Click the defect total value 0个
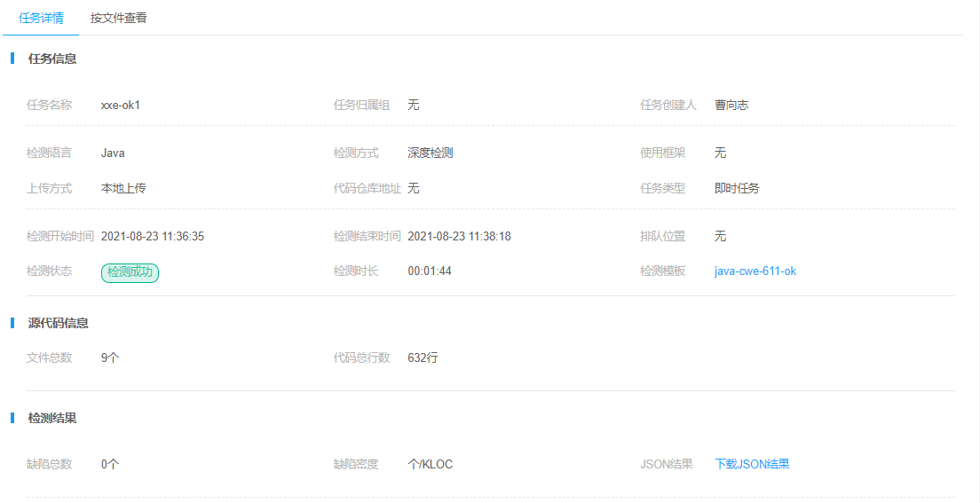 pyautogui.click(x=110, y=464)
